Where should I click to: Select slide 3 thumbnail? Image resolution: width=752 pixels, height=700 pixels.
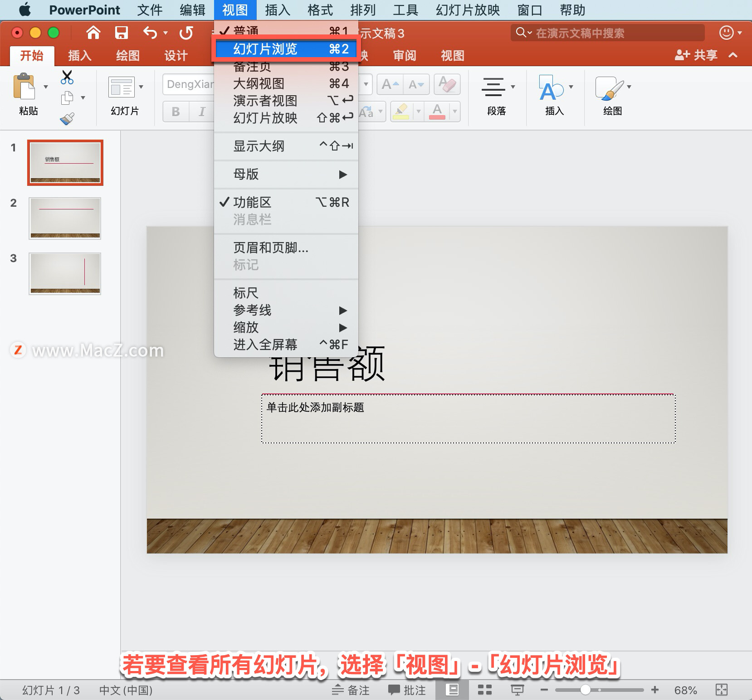(65, 273)
